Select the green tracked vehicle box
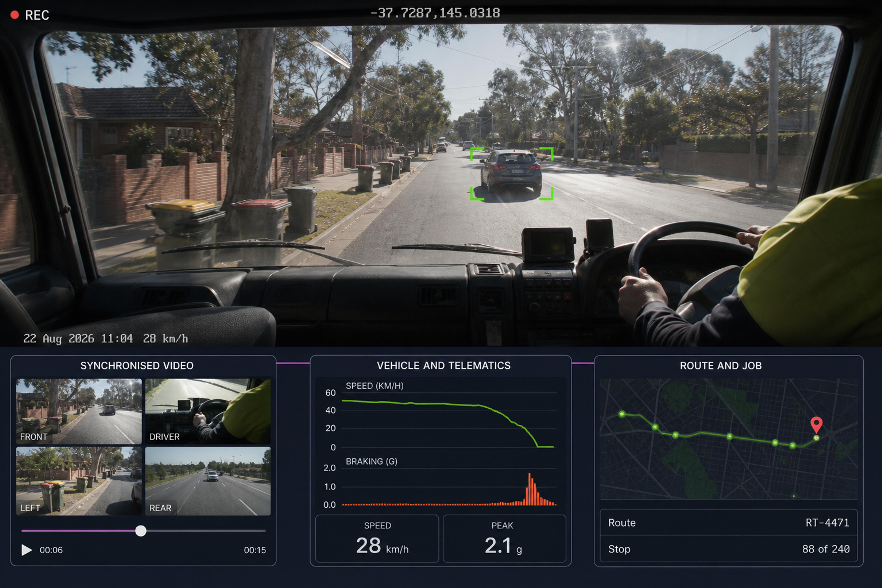882x588 pixels. [512, 173]
